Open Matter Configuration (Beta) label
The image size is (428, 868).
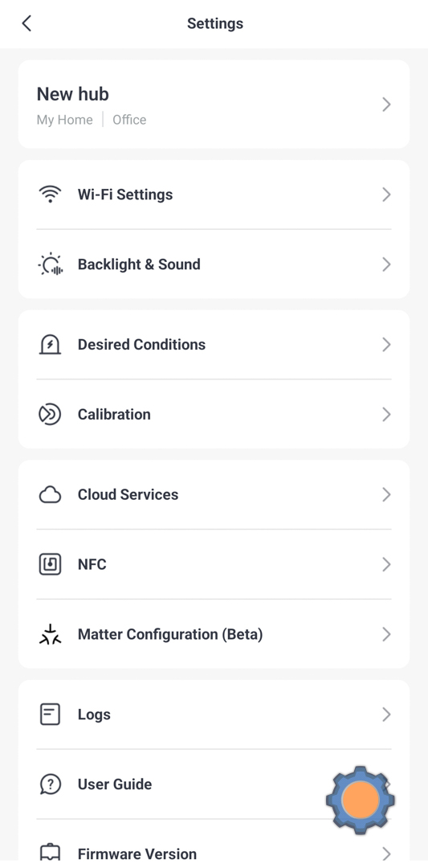coord(170,634)
